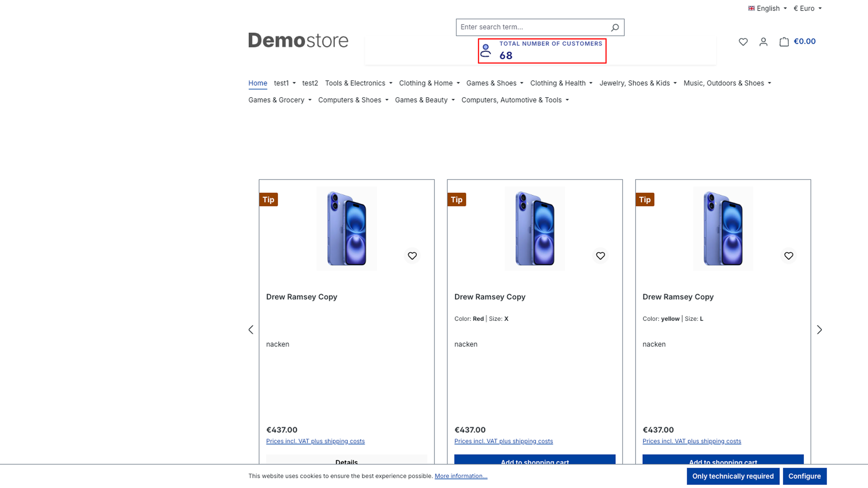Click Only technically required button
868x488 pixels.
pyautogui.click(x=733, y=476)
